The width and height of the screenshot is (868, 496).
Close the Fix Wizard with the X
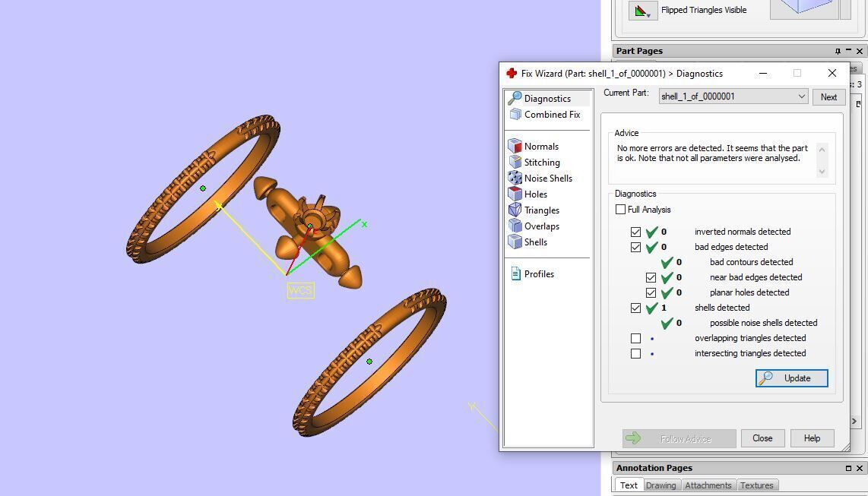pyautogui.click(x=832, y=73)
